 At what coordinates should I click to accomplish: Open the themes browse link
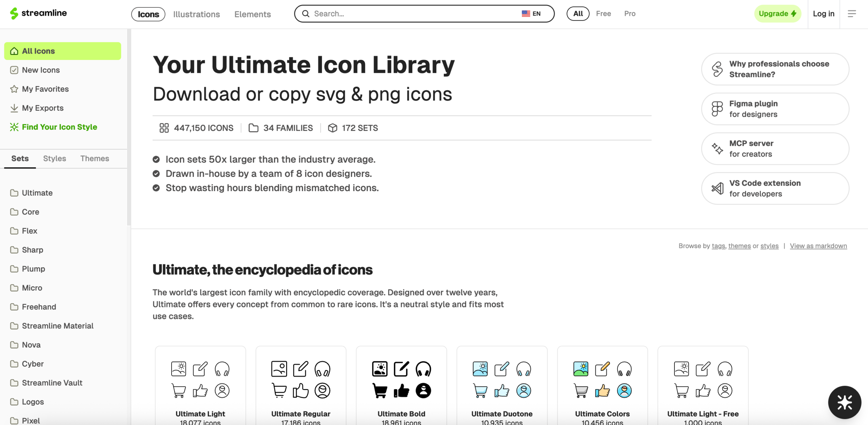[x=739, y=246]
